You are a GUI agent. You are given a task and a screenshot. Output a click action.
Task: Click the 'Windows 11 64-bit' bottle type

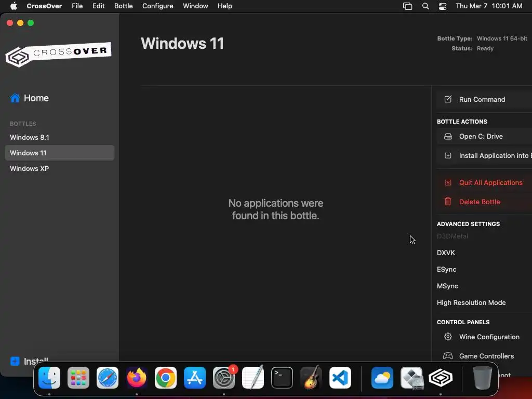(502, 38)
